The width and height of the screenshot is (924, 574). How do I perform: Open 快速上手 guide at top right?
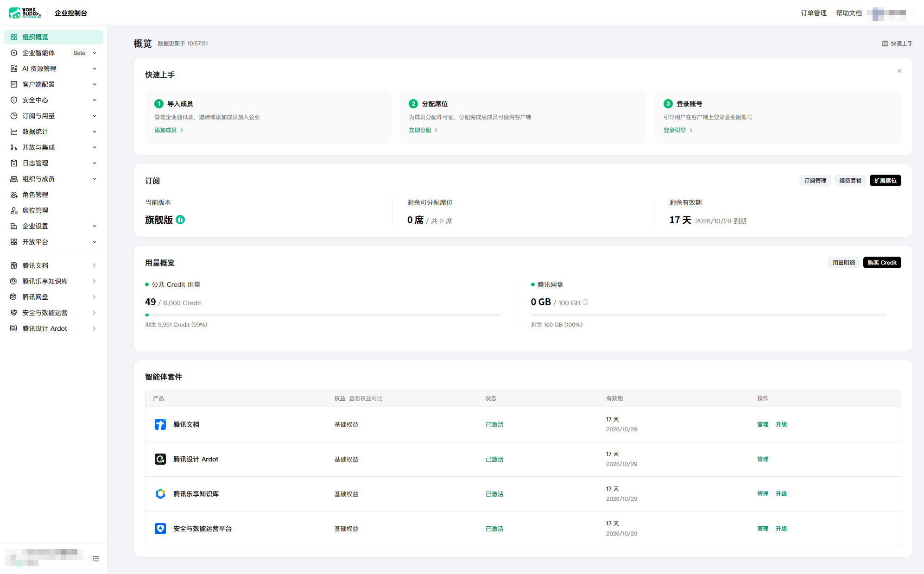(897, 44)
